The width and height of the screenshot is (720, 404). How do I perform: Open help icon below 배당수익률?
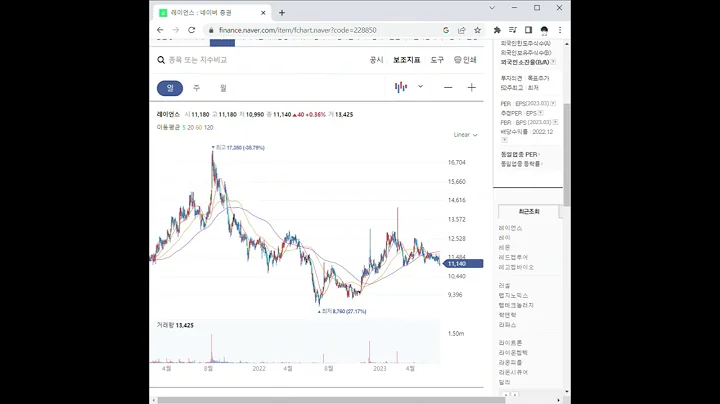(x=504, y=140)
